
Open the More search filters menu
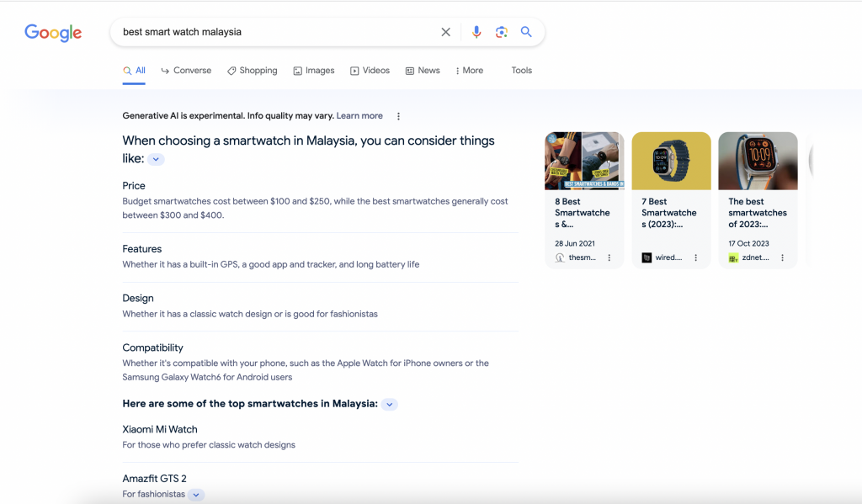click(470, 71)
